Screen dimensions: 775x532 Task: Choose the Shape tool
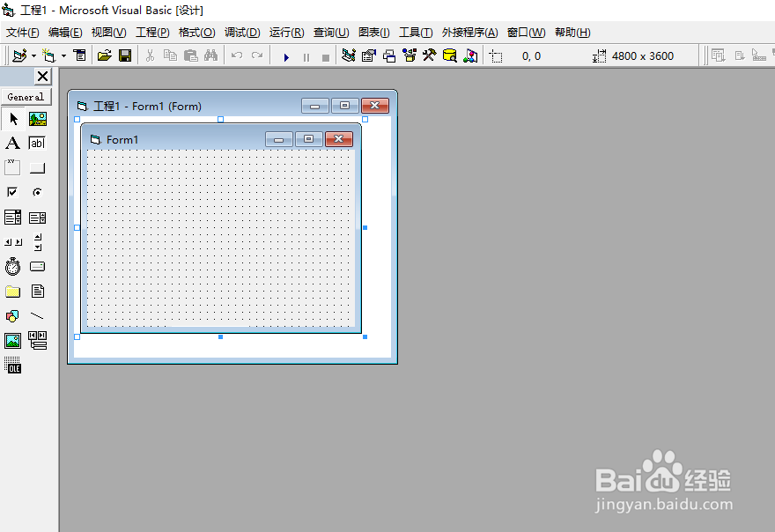pos(13,316)
